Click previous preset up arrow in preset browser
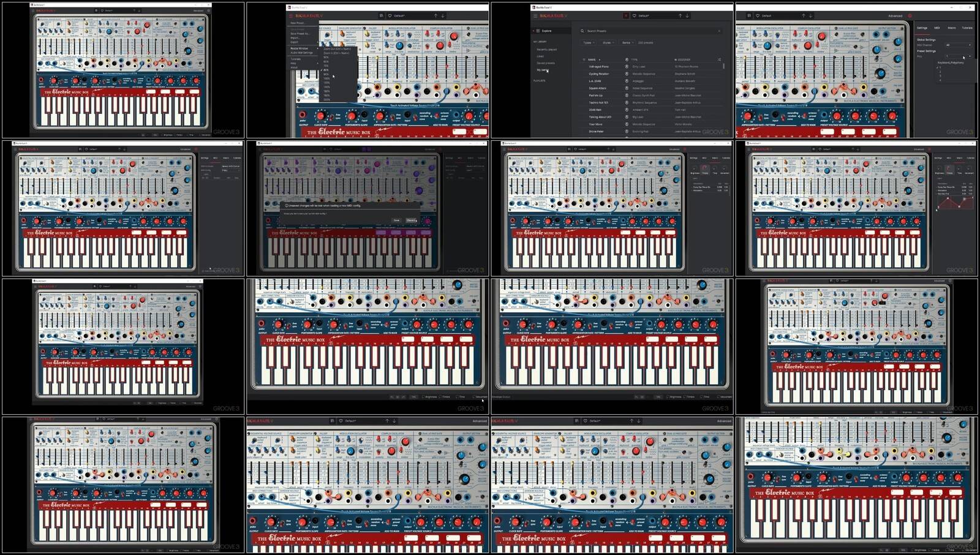The image size is (980, 555). point(680,16)
